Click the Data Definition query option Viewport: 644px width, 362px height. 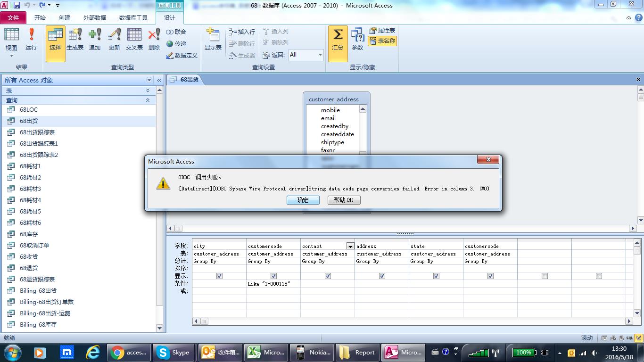click(182, 55)
